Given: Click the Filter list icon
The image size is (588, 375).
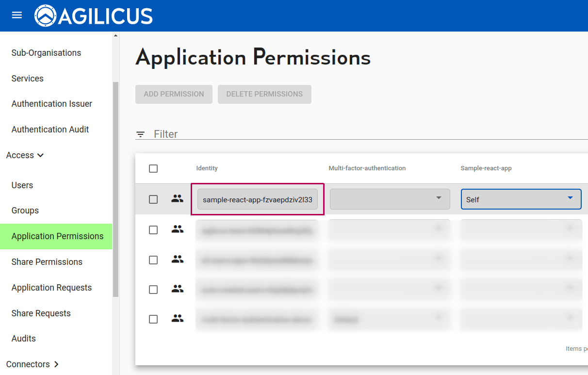Looking at the screenshot, I should 140,134.
